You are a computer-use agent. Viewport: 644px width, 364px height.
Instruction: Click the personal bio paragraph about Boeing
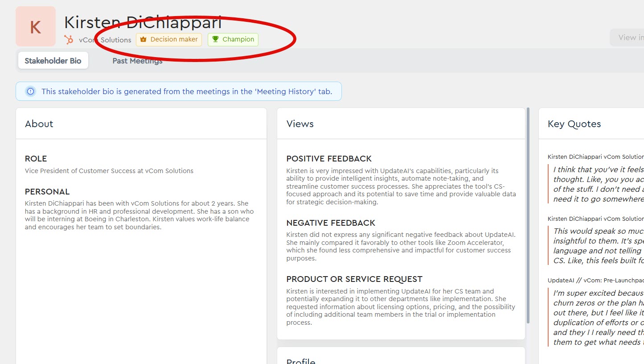click(x=139, y=215)
